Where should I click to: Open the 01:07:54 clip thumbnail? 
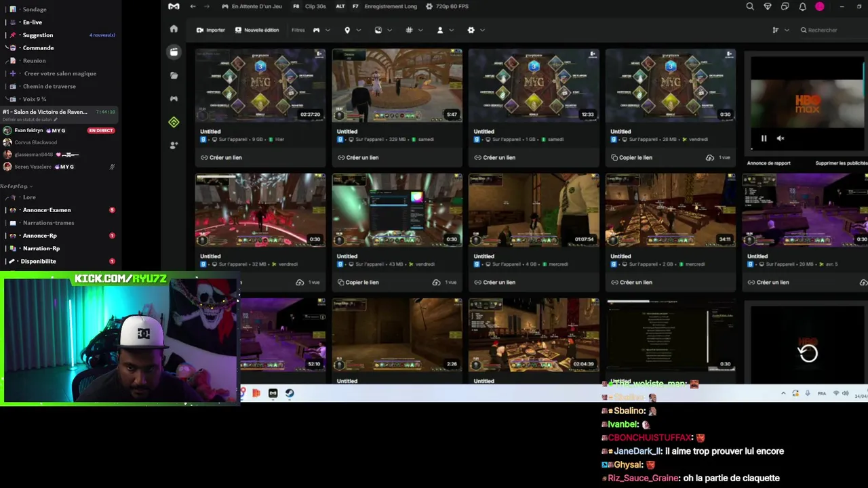tap(534, 209)
